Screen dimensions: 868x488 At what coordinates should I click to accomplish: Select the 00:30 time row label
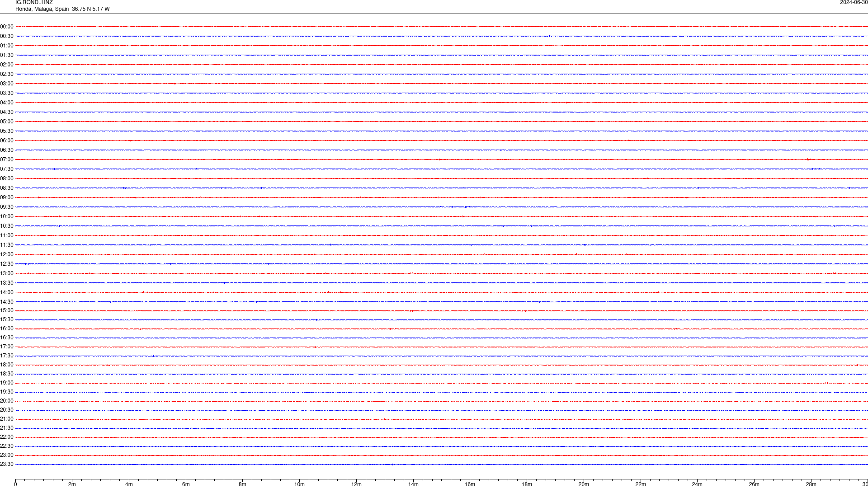(x=7, y=36)
